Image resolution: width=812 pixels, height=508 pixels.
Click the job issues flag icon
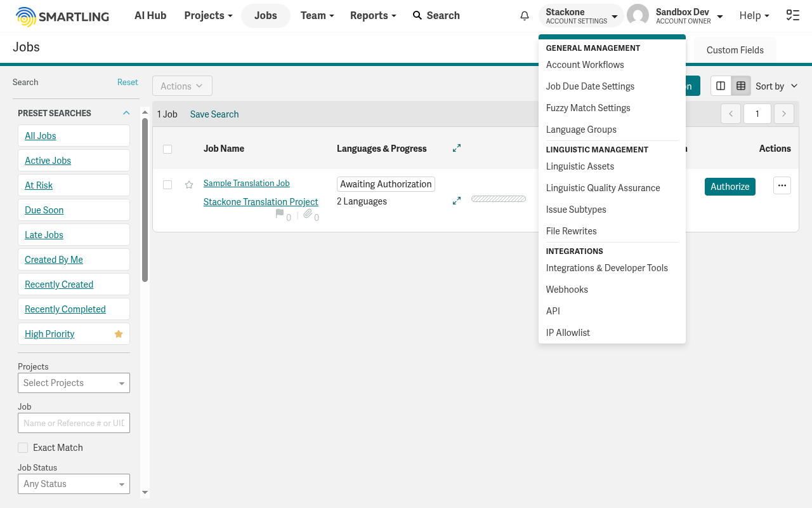click(x=280, y=214)
